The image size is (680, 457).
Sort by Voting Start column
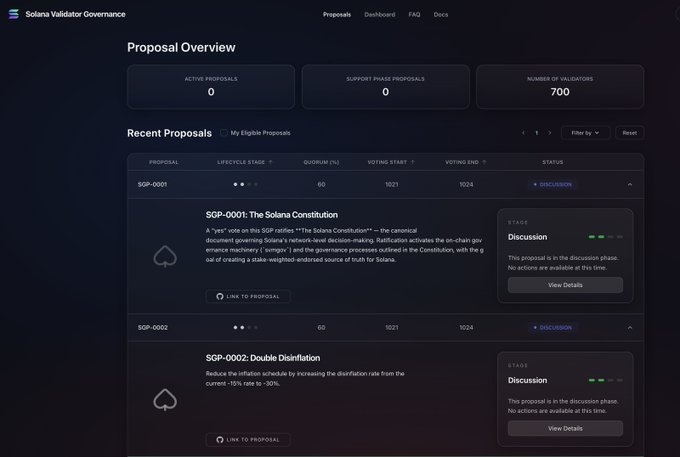click(x=391, y=162)
